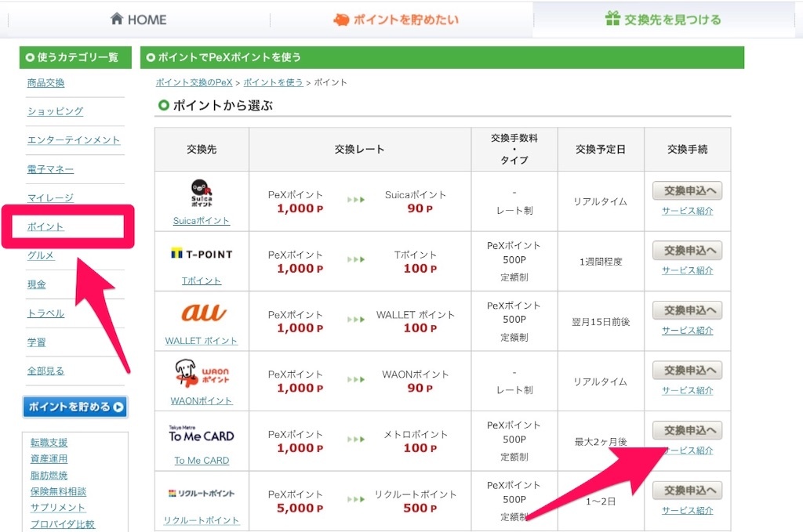Open サービス紹介 link for リクルートポイント
This screenshot has height=532, width=803.
pos(687,511)
